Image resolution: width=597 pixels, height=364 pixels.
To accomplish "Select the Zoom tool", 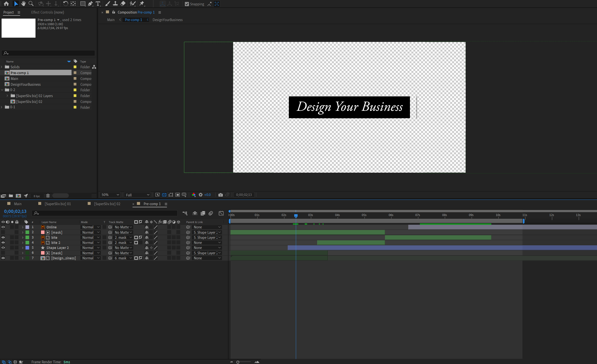I will click(x=31, y=4).
